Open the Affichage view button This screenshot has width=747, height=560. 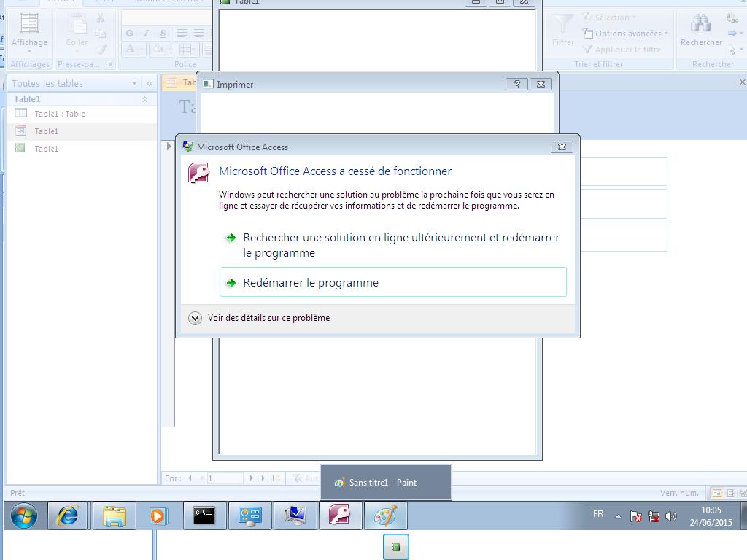29,32
